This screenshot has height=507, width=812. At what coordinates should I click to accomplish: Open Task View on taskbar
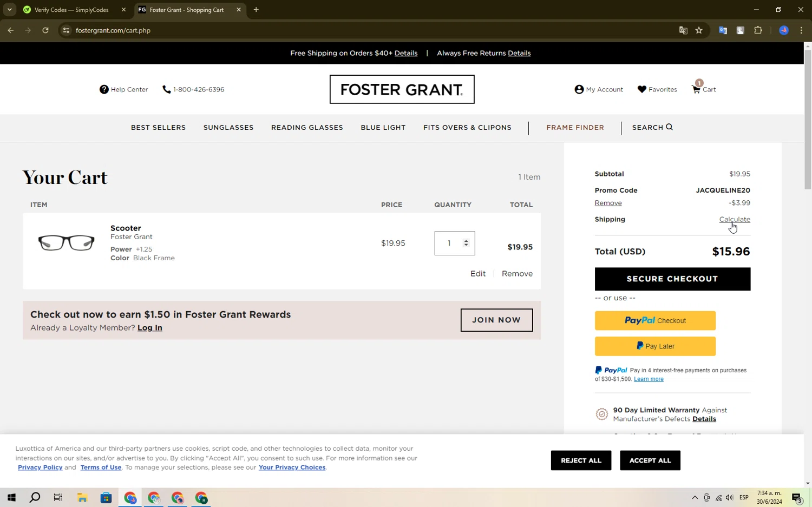coord(58,498)
